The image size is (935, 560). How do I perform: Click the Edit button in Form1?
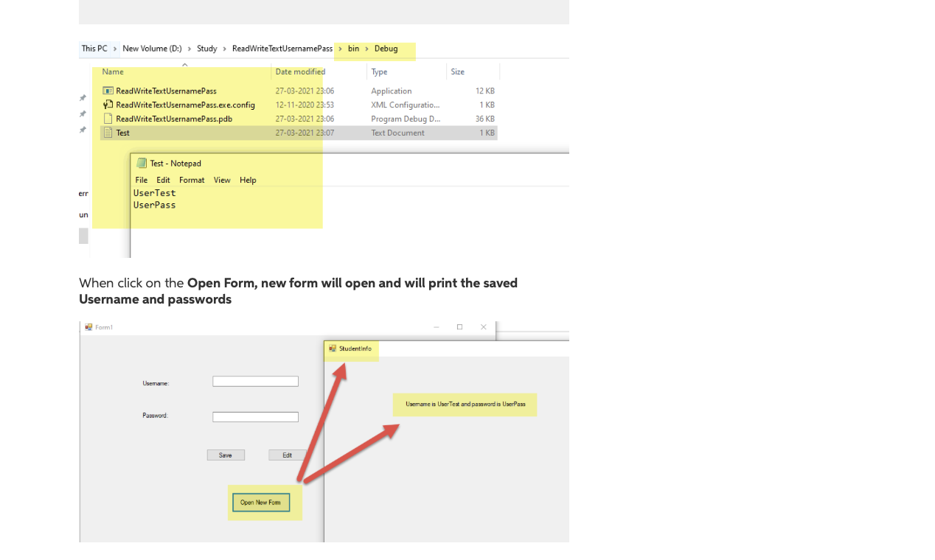pos(288,455)
